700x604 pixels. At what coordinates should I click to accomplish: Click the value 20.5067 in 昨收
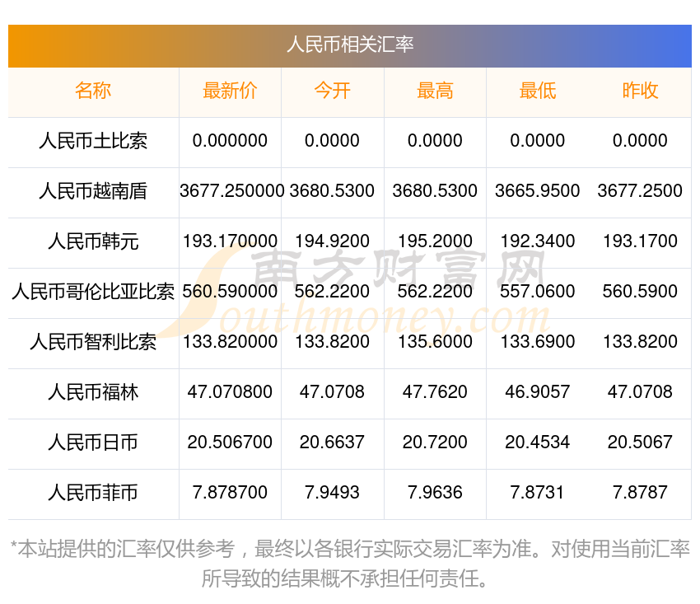tap(640, 442)
